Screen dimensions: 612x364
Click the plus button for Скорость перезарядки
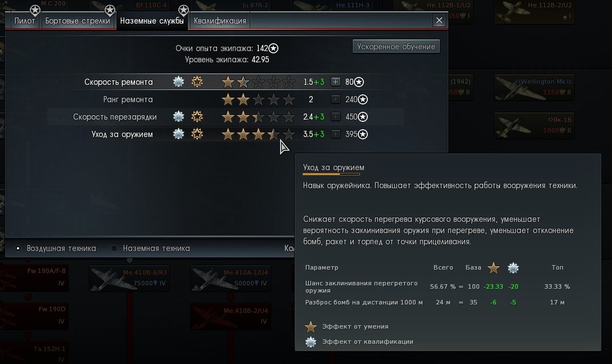click(x=335, y=116)
